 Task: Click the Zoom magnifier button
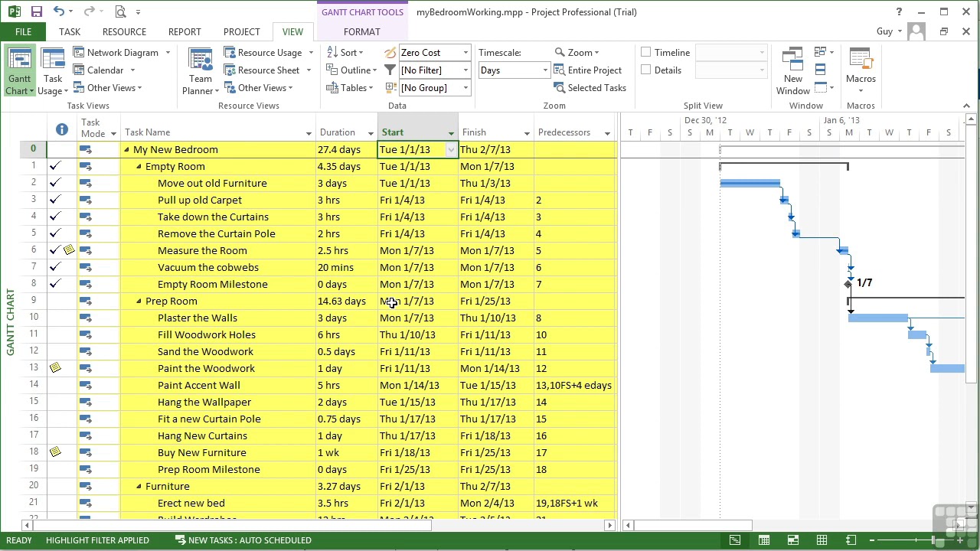(x=577, y=52)
